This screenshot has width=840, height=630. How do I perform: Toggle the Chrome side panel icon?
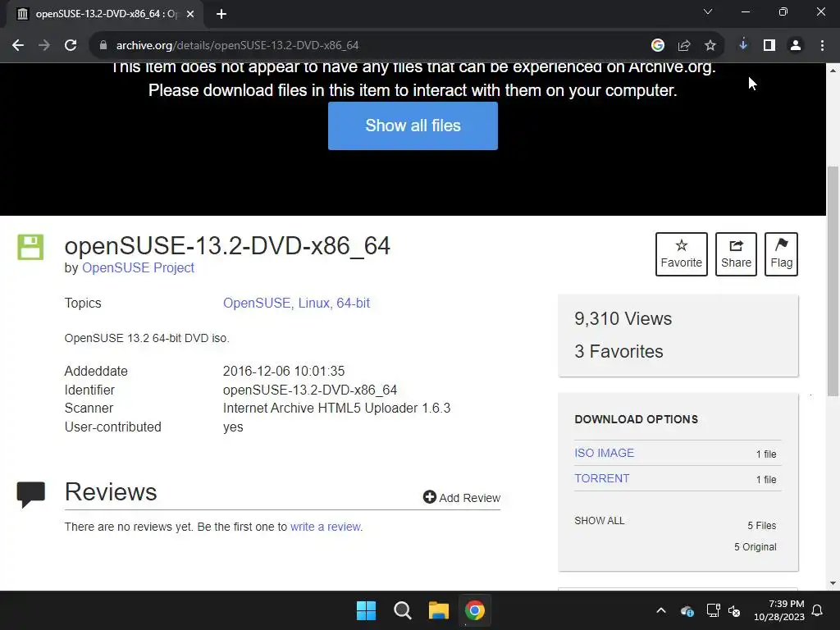[769, 46]
